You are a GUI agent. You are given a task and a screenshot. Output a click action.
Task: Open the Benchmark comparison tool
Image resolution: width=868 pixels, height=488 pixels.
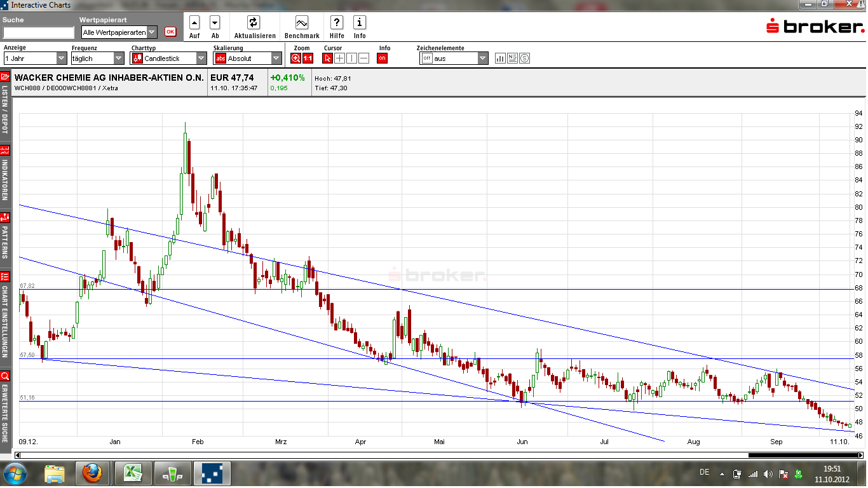(302, 23)
